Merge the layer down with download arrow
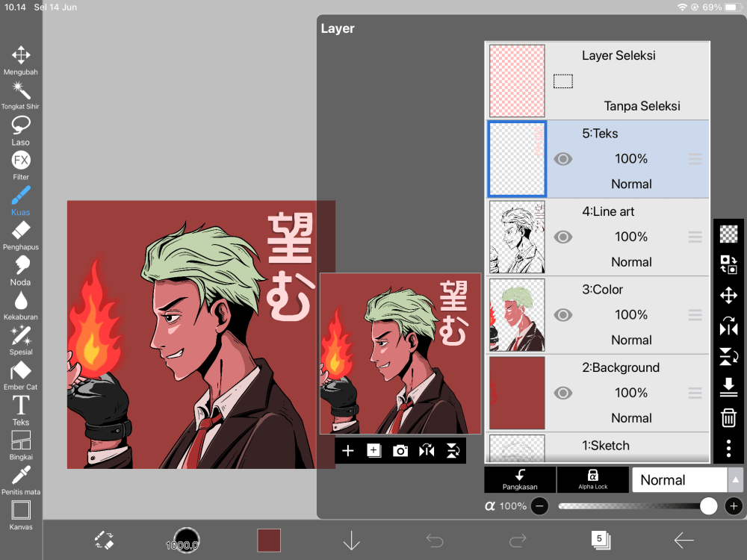 coord(728,387)
